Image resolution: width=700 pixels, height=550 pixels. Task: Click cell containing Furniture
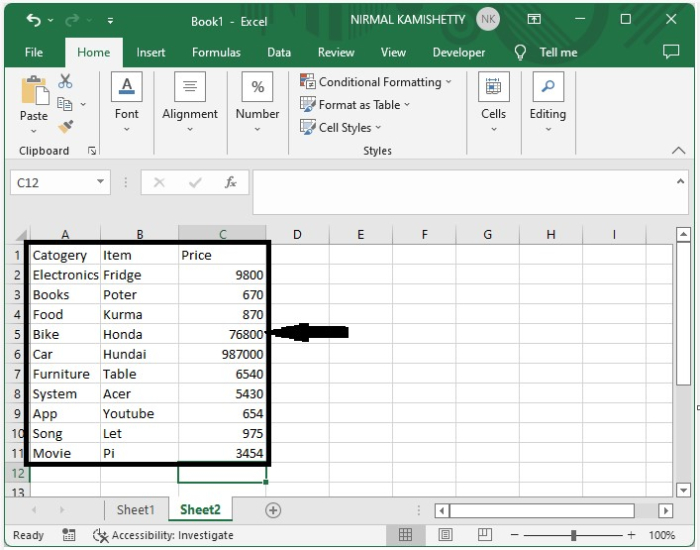[65, 374]
